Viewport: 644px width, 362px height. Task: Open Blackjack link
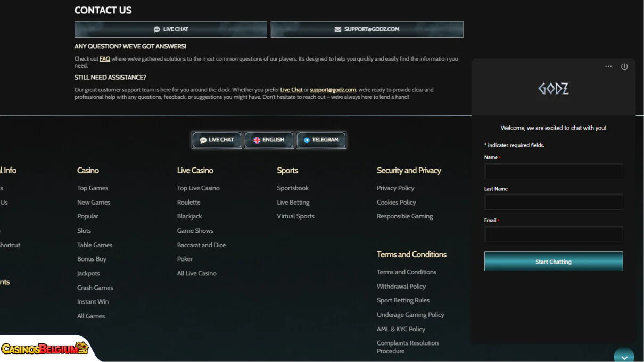(x=189, y=216)
